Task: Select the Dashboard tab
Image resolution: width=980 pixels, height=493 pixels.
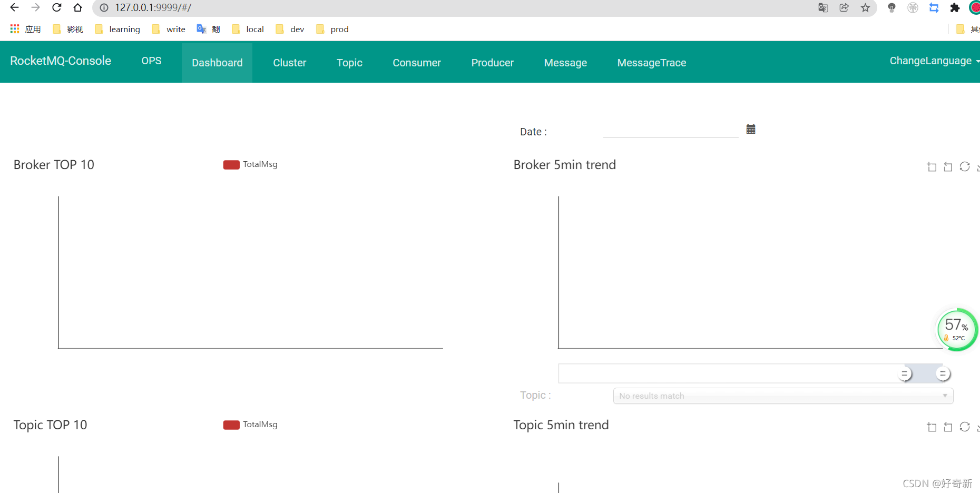Action: (217, 63)
